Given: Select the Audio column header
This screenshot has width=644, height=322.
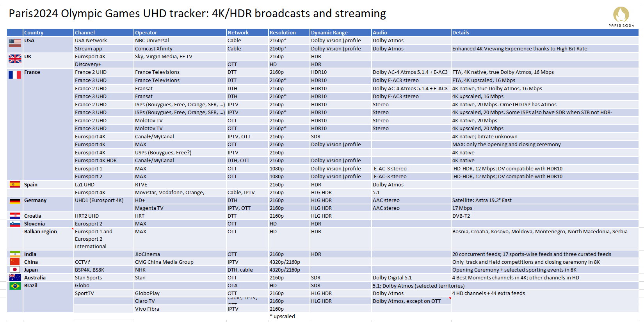Looking at the screenshot, I should (411, 33).
